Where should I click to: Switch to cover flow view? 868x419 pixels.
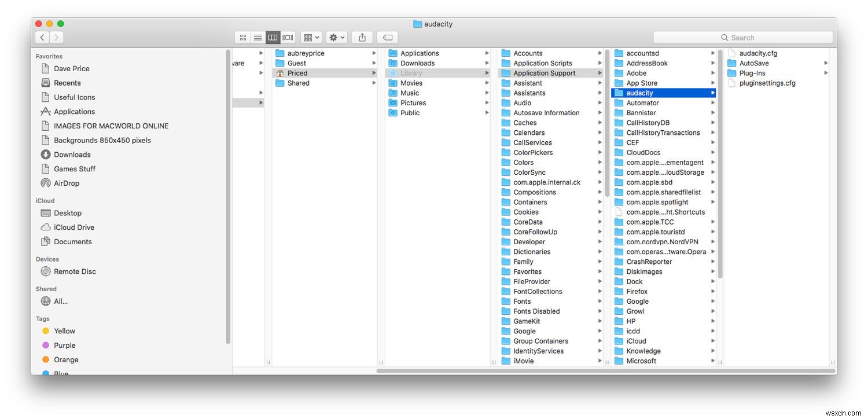click(x=288, y=38)
